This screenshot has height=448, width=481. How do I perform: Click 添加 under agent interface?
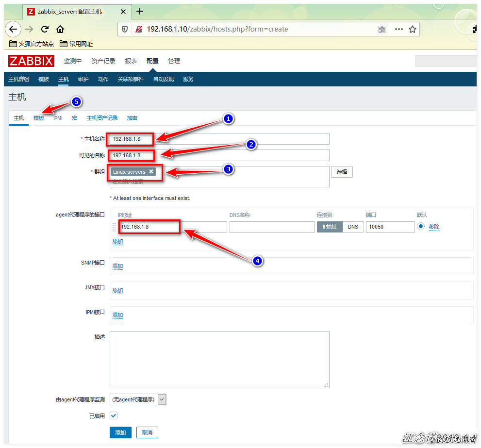(117, 242)
